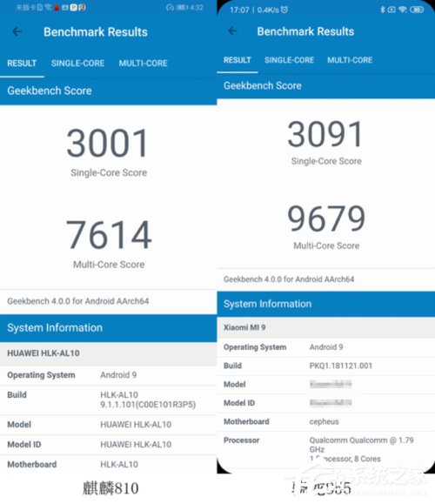Tap back arrow on left Benchmark Results
The width and height of the screenshot is (435, 504).
tap(17, 31)
